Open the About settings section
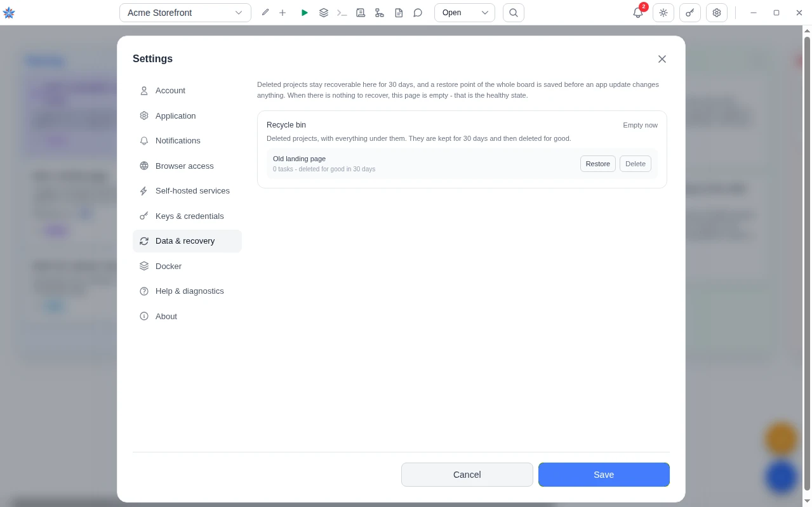 click(x=187, y=316)
